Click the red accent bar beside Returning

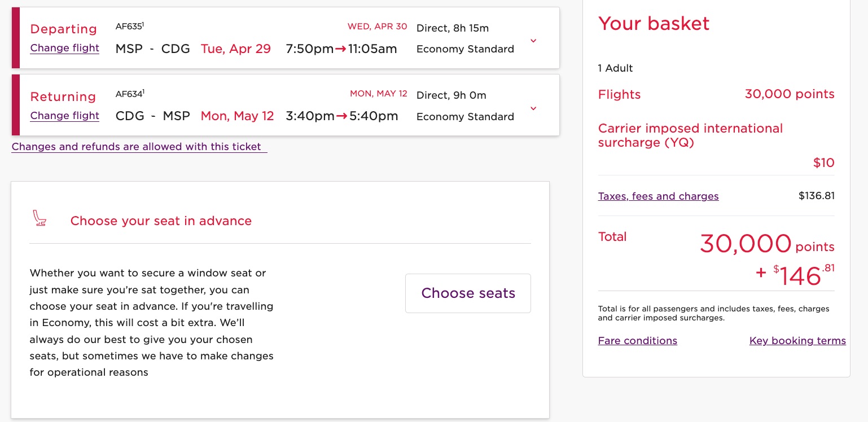coord(16,105)
